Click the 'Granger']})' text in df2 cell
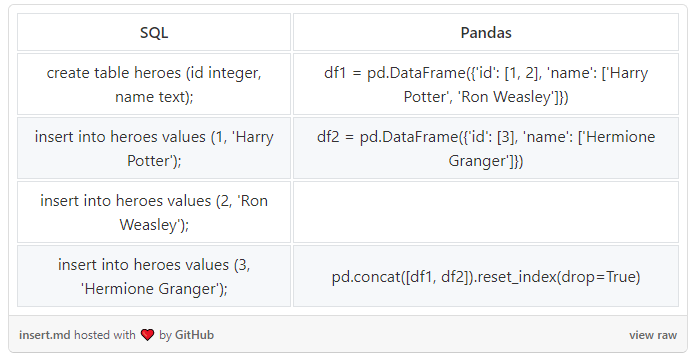 click(486, 161)
